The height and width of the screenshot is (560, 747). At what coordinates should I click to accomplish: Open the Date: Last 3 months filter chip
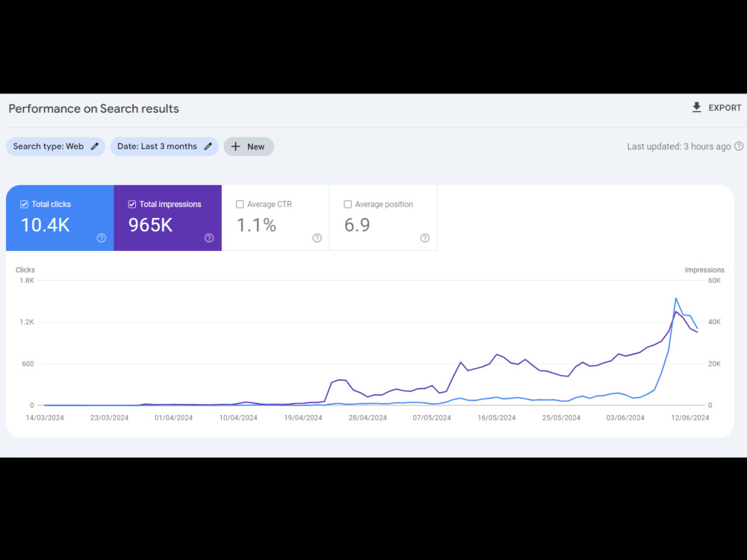point(164,146)
